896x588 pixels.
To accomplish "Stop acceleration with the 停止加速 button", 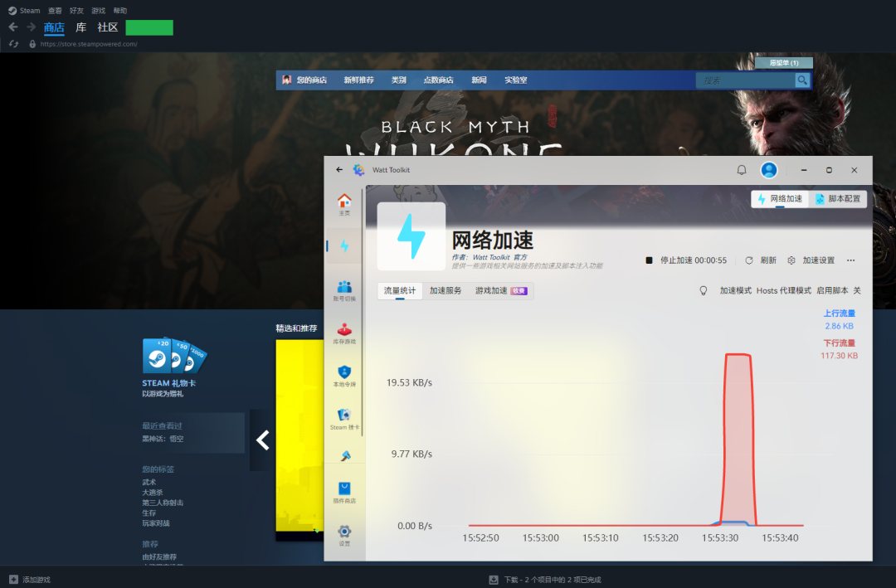I will (686, 260).
